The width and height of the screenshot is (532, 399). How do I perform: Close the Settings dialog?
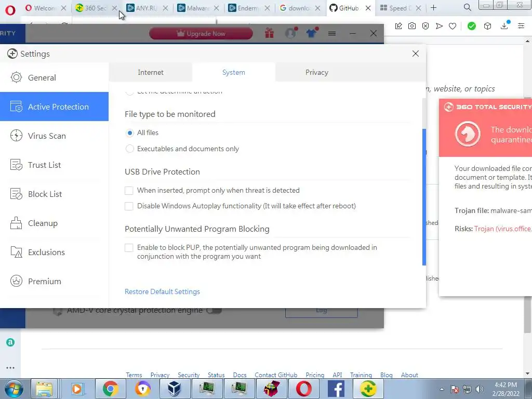[415, 54]
